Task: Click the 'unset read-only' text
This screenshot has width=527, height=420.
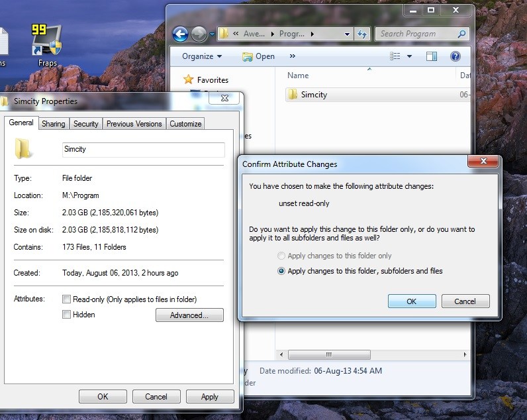Action: (304, 203)
